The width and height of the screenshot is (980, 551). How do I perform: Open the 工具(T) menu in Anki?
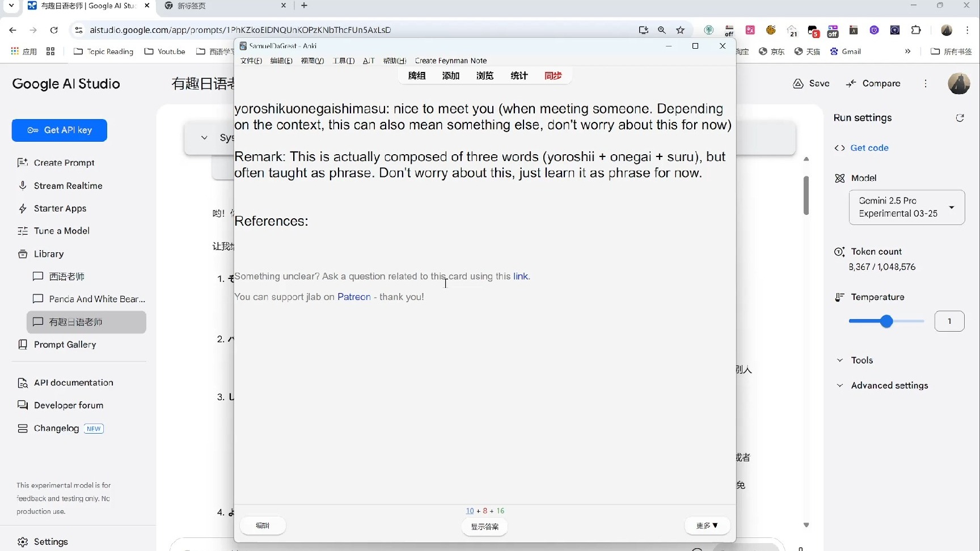click(344, 61)
